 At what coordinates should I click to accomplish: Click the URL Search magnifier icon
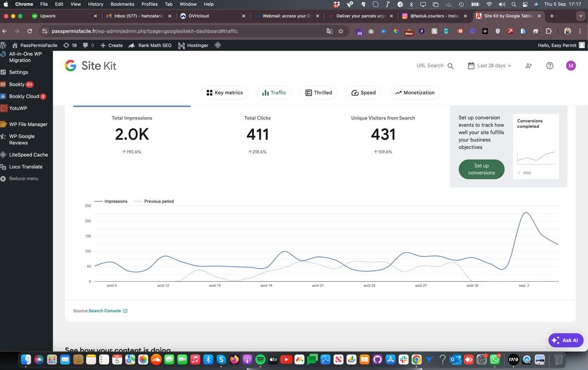point(451,66)
